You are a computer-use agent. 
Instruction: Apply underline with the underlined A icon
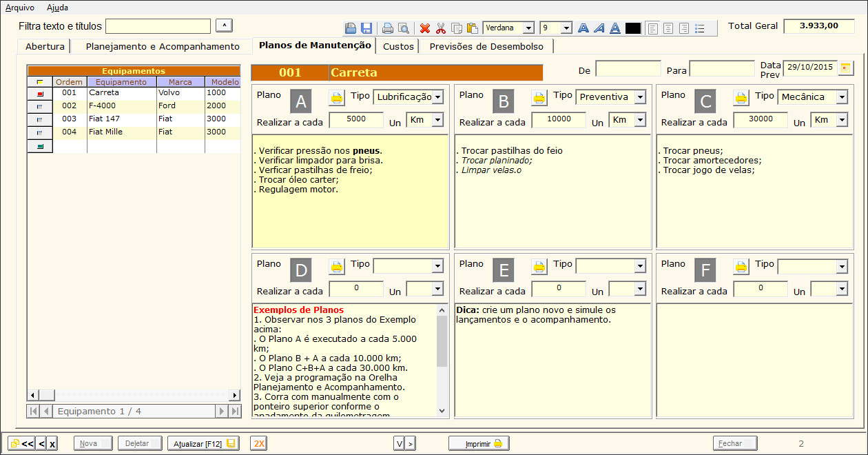[615, 28]
